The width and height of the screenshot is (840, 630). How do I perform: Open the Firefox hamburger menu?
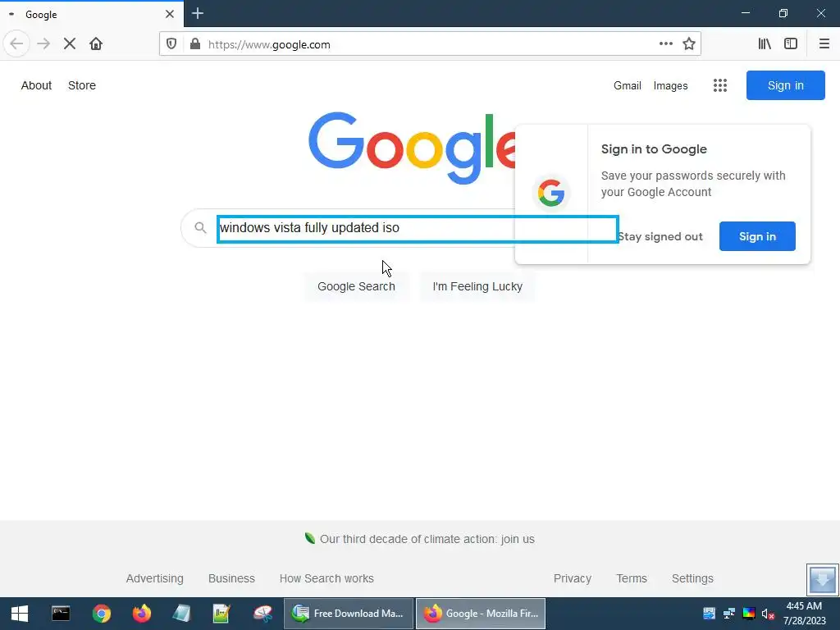point(824,43)
